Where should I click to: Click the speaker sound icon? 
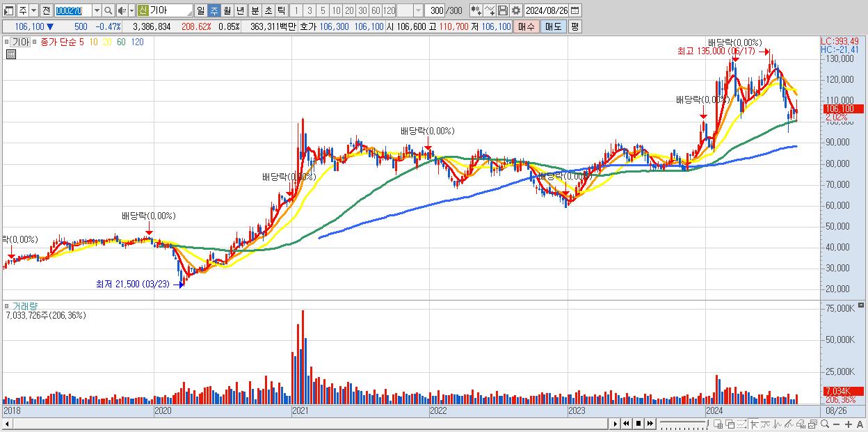tap(122, 10)
